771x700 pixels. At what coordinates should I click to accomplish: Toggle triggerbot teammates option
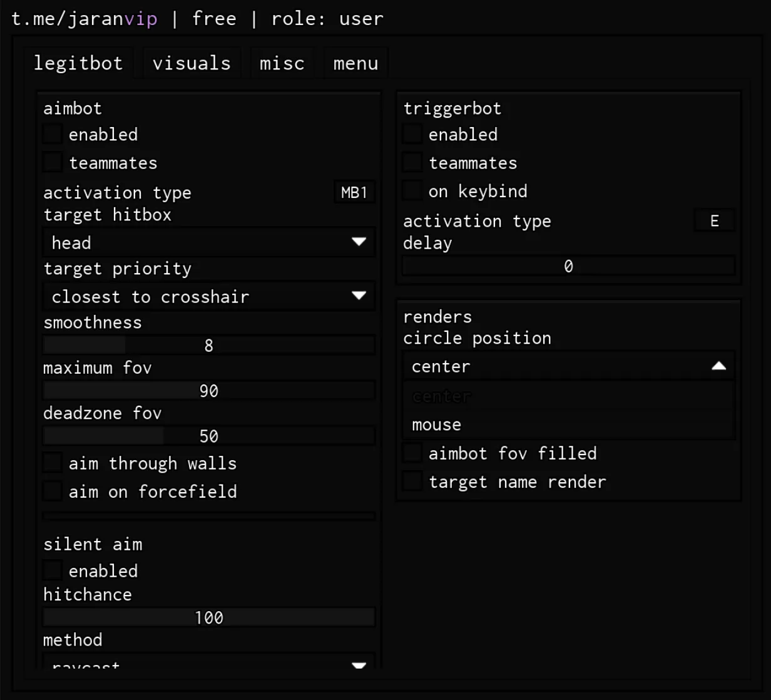[412, 162]
